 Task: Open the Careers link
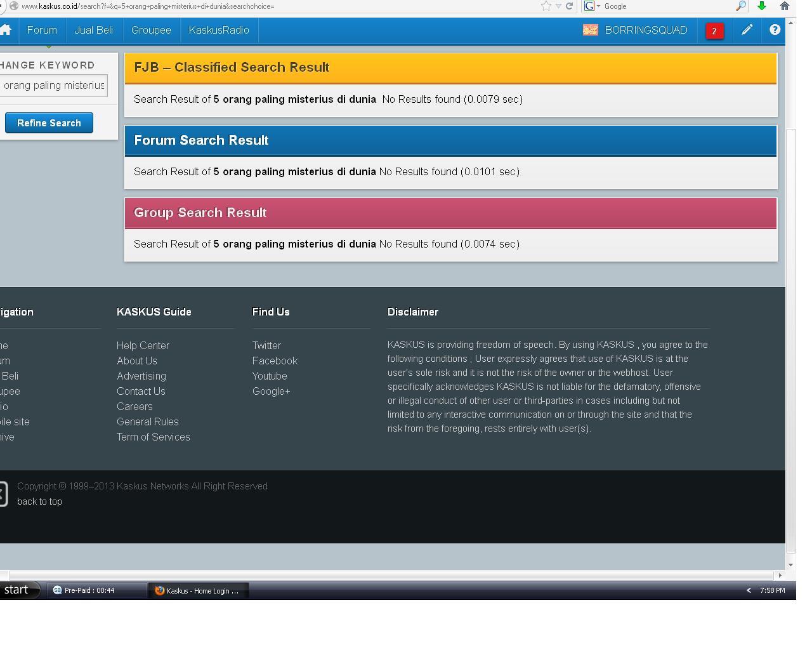pos(134,406)
